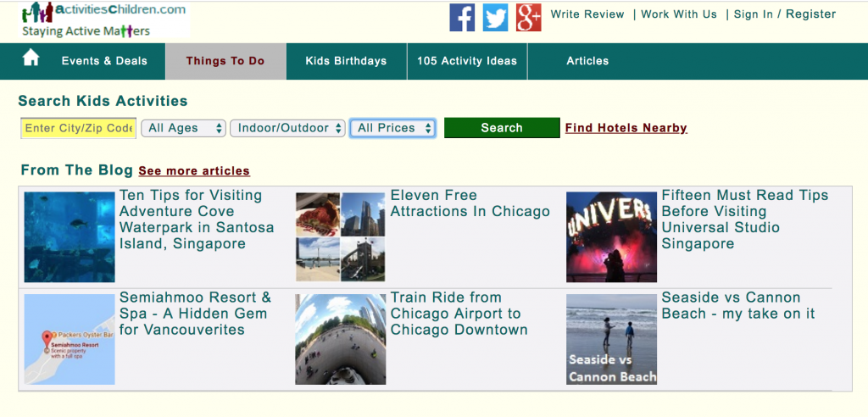
Task: Click the Write Review link
Action: 587,14
